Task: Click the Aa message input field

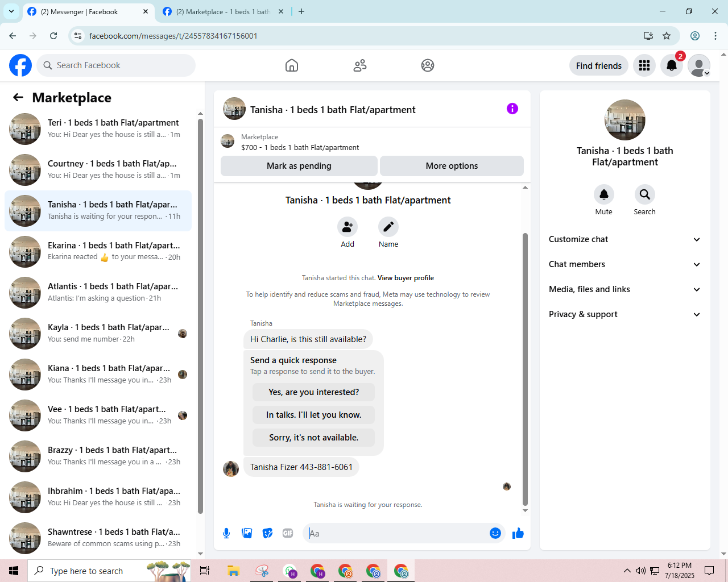Action: [396, 533]
